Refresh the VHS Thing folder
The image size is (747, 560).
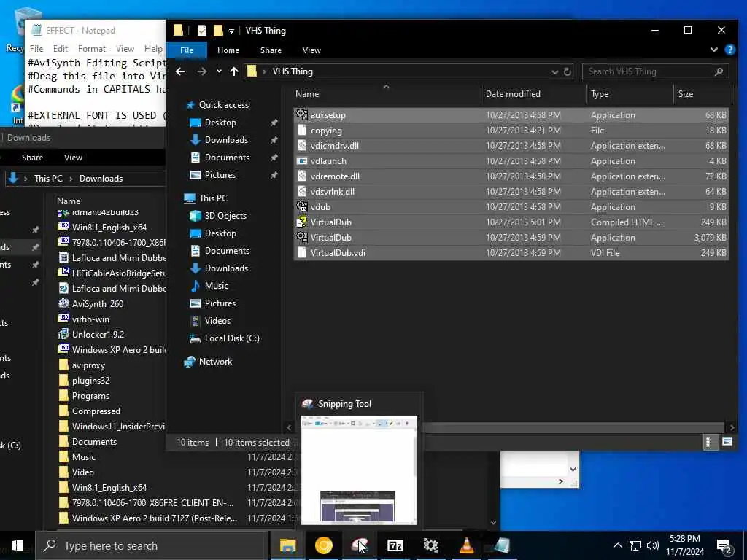tap(568, 71)
